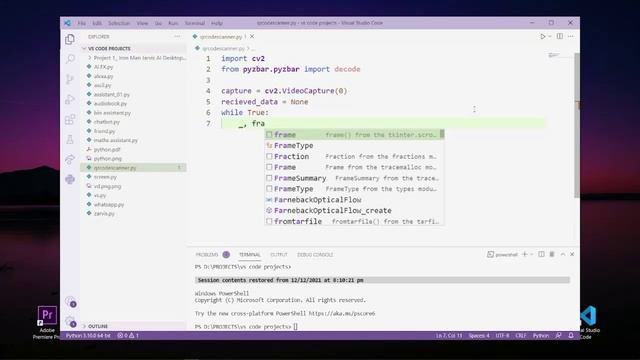The width and height of the screenshot is (640, 360).
Task: Open the Search view in activity bar
Action: [70, 59]
